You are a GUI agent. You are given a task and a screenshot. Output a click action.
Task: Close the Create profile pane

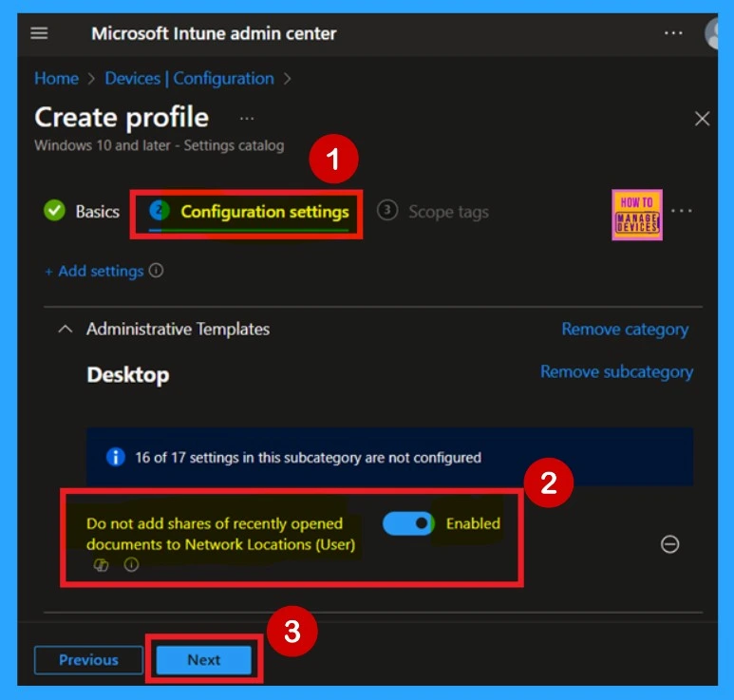702,119
